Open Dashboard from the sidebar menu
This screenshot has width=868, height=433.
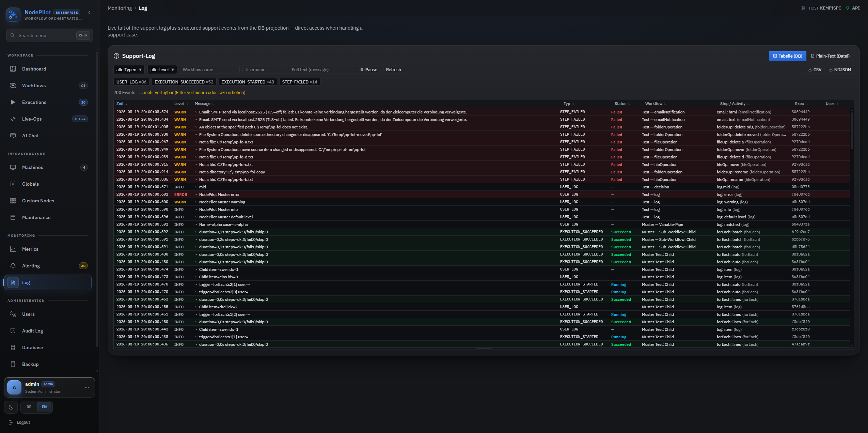(48, 69)
